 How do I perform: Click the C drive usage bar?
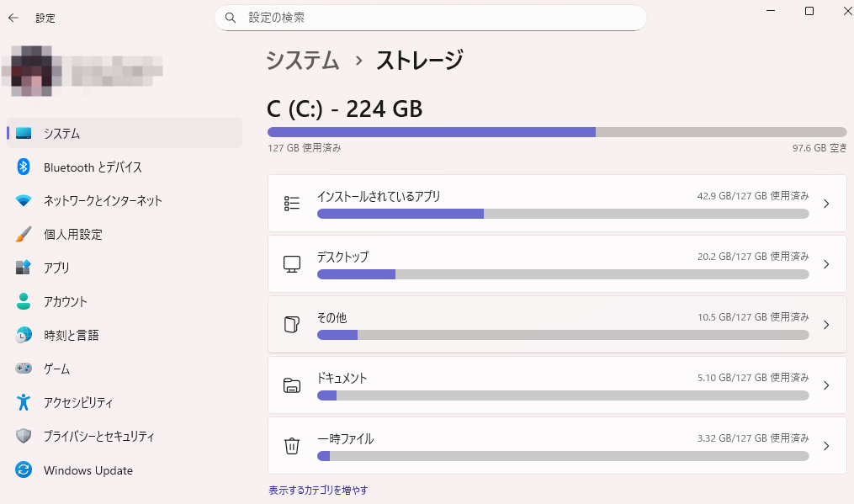tap(557, 131)
